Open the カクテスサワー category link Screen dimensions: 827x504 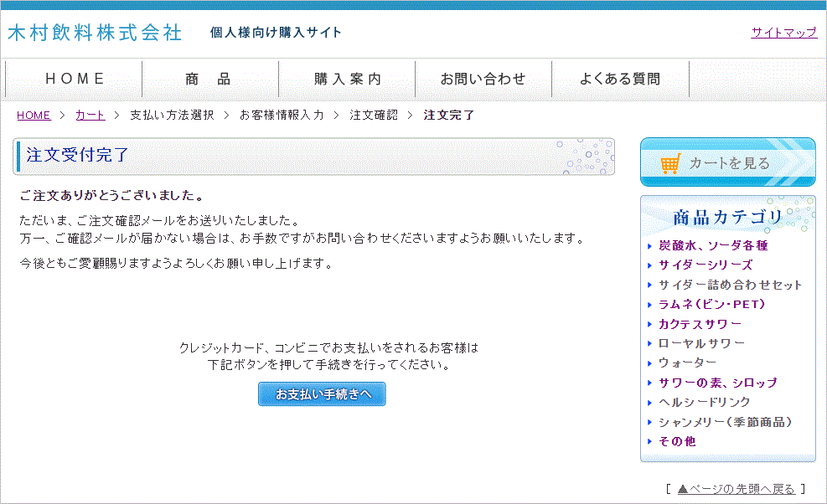(x=700, y=324)
